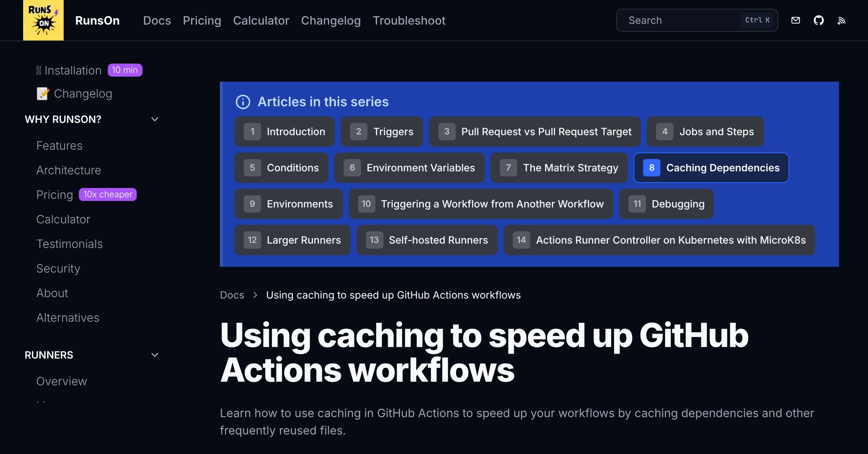This screenshot has height=454, width=868.
Task: Select the Caching Dependencies article
Action: [x=711, y=168]
